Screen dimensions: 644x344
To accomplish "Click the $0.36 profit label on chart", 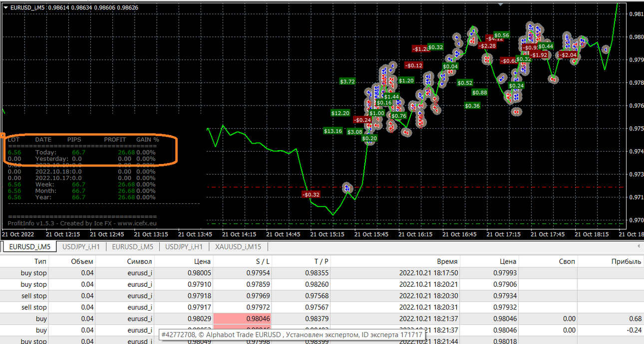I will (472, 106).
